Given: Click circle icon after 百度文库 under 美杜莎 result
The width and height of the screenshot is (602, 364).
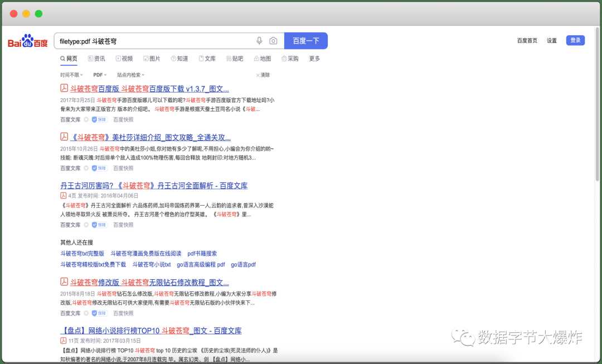Looking at the screenshot, I should coord(86,168).
